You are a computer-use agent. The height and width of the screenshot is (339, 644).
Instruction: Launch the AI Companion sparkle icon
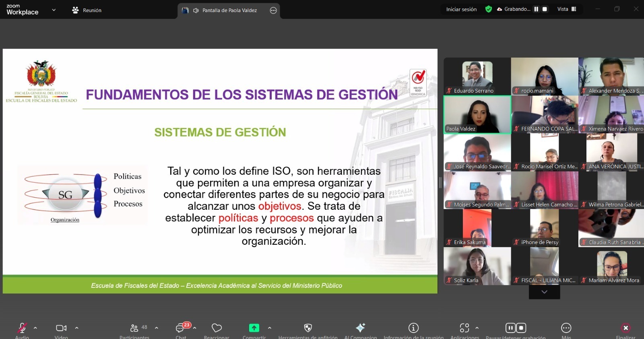click(x=360, y=328)
